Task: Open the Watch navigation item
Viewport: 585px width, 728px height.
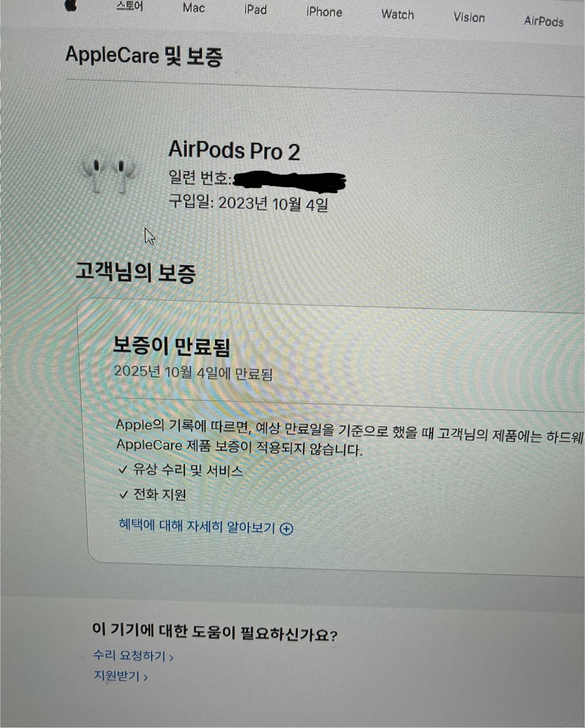Action: tap(397, 15)
